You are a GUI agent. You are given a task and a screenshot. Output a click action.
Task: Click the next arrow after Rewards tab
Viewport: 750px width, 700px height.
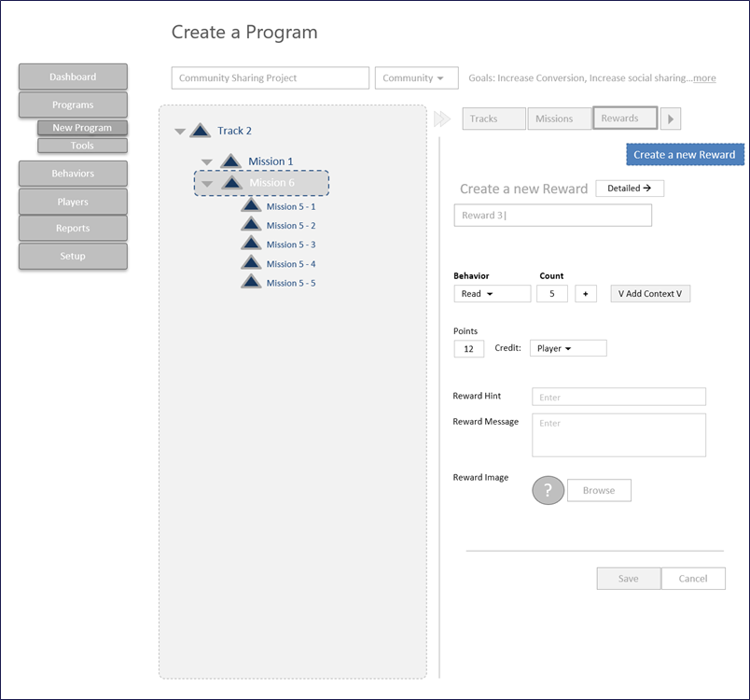(x=671, y=119)
